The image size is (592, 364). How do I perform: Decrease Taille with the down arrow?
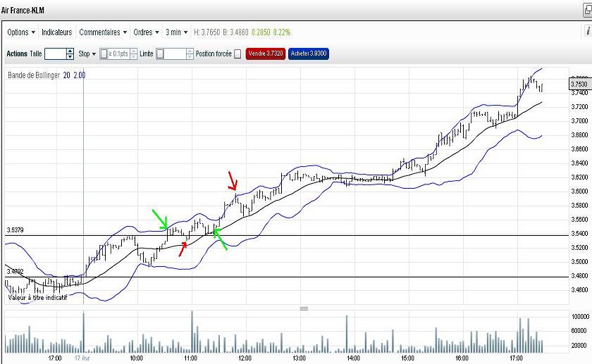[70, 56]
